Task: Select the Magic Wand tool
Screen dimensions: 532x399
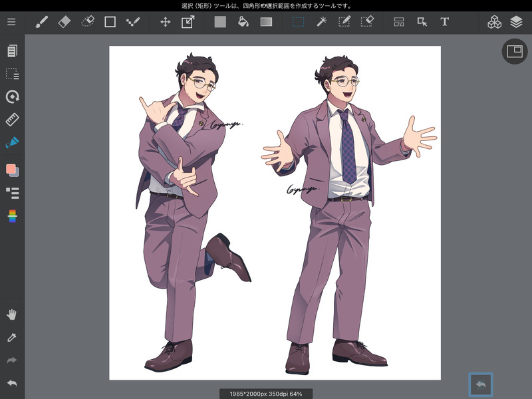Action: coord(321,22)
